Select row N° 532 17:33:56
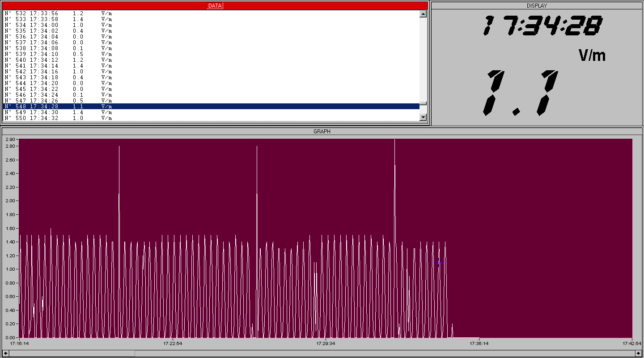Viewport: 644px width, 358px height. pos(211,13)
